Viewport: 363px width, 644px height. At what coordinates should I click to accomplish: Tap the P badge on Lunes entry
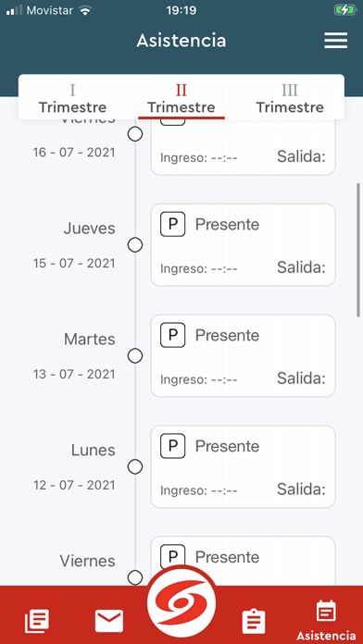click(172, 446)
